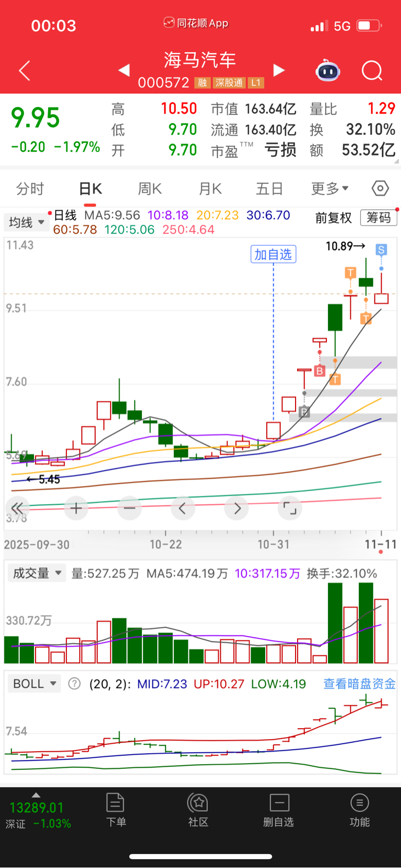Go to previous stock with left triangle
Screen dimensions: 401x868
[124, 70]
